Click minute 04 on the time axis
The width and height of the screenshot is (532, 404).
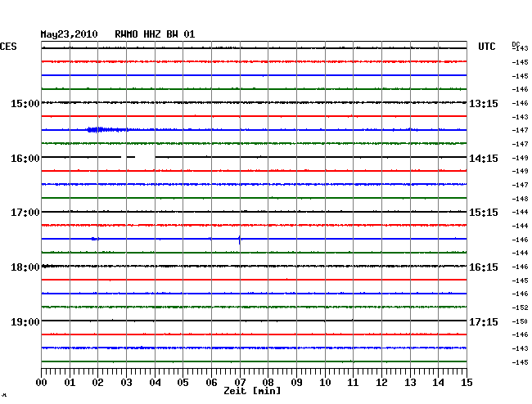pos(155,383)
